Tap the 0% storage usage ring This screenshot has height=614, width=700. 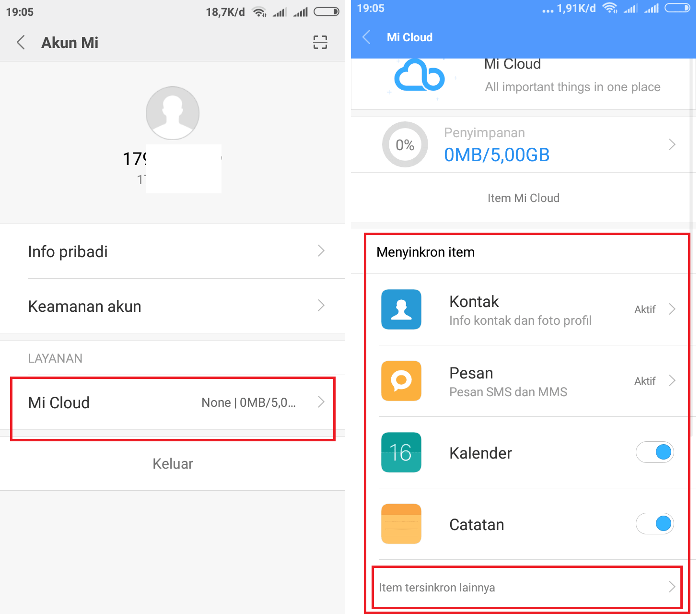405,144
